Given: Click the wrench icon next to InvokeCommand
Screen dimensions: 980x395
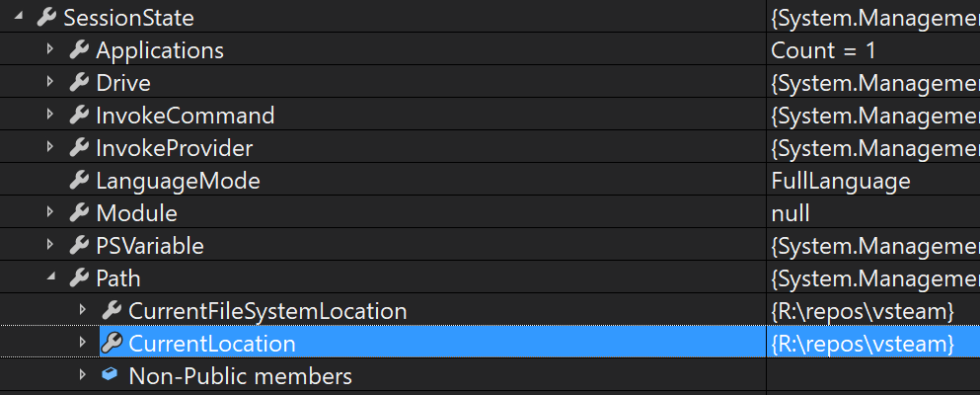Looking at the screenshot, I should [79, 115].
